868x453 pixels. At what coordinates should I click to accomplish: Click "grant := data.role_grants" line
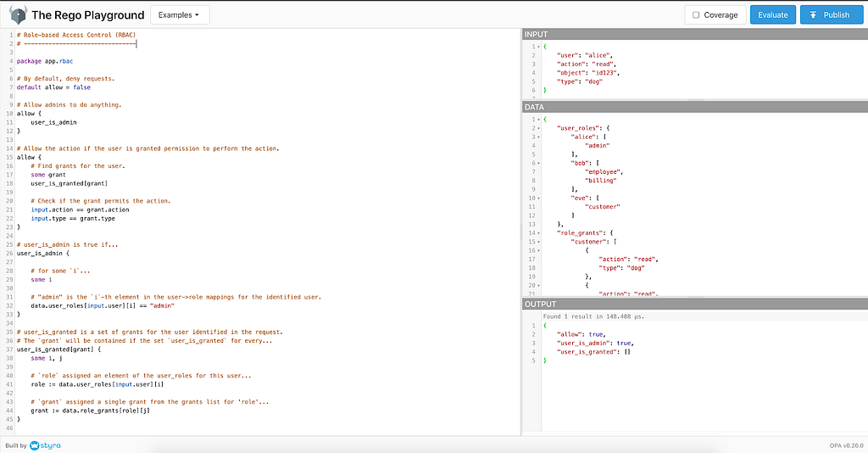click(90, 411)
